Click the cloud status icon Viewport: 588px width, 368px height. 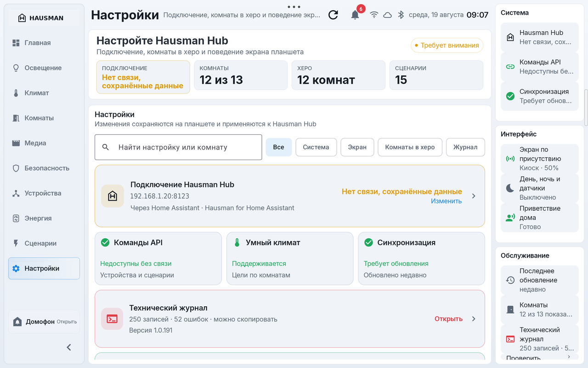tap(387, 15)
